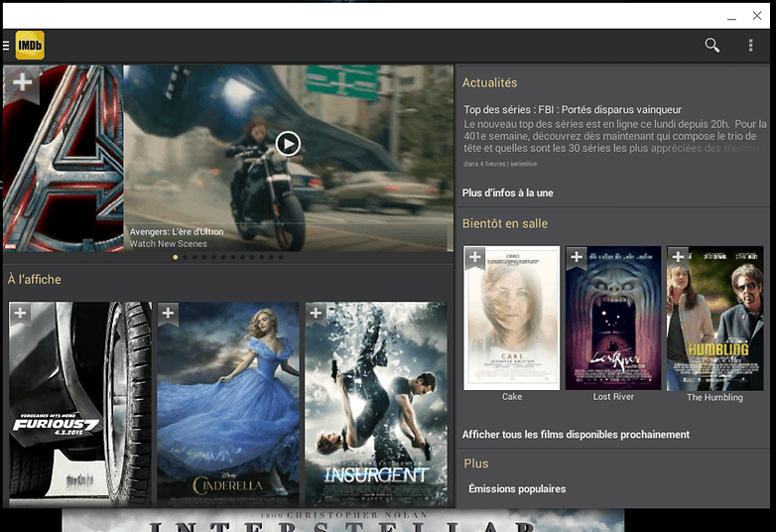This screenshot has height=532, width=776.
Task: Open 'Plus d'infos à la une' link
Action: (508, 193)
